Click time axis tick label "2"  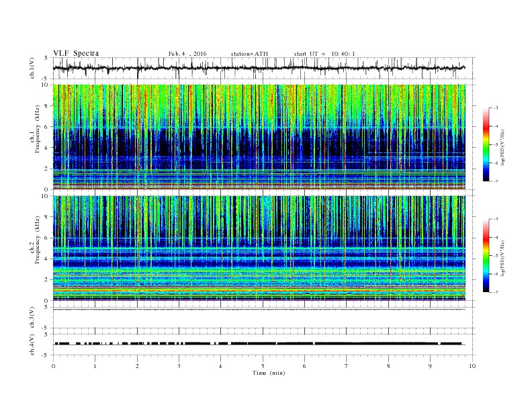click(137, 366)
